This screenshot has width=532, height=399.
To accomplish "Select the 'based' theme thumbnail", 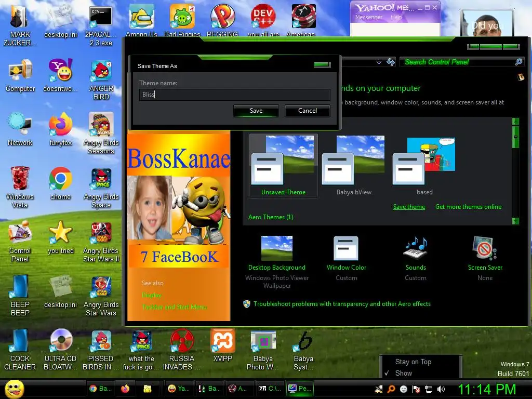I will 424,166.
